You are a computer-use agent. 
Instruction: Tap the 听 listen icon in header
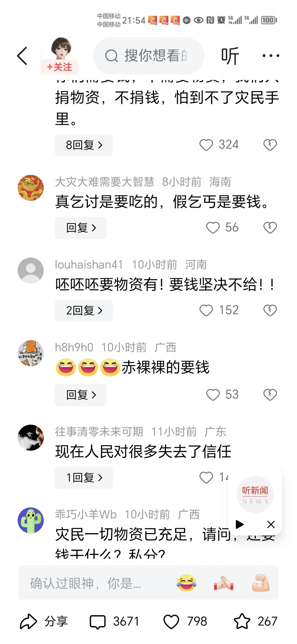click(230, 56)
